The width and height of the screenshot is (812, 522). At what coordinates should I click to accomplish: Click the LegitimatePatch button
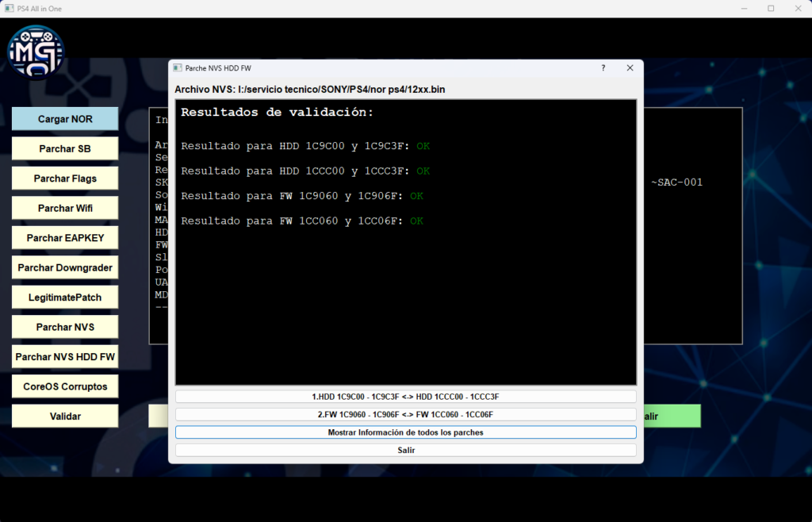(65, 297)
